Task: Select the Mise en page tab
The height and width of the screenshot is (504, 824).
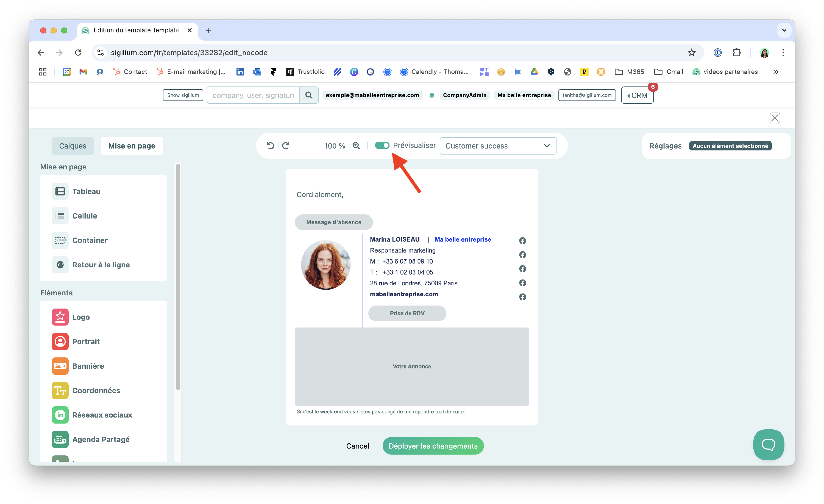Action: [132, 146]
